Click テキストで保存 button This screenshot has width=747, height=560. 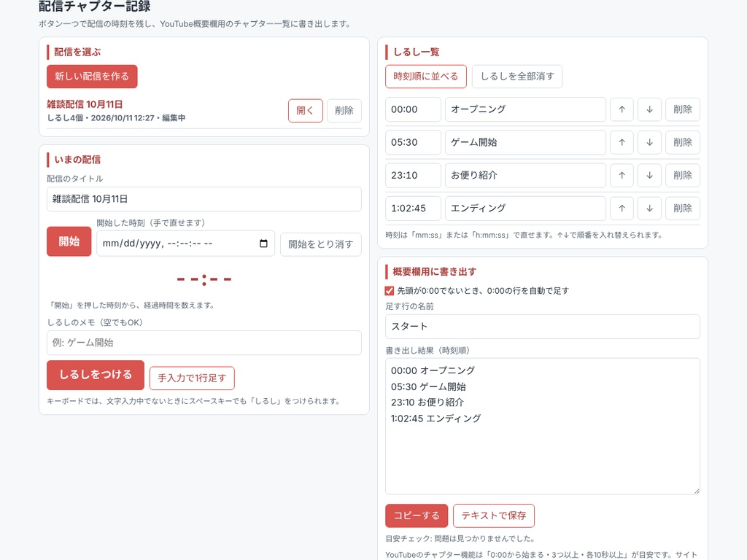494,516
